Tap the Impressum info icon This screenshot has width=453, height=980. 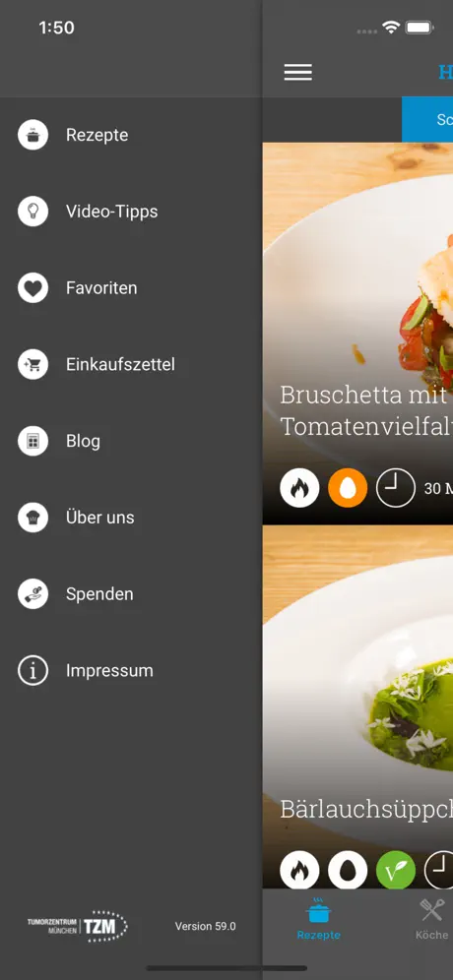[x=32, y=671]
